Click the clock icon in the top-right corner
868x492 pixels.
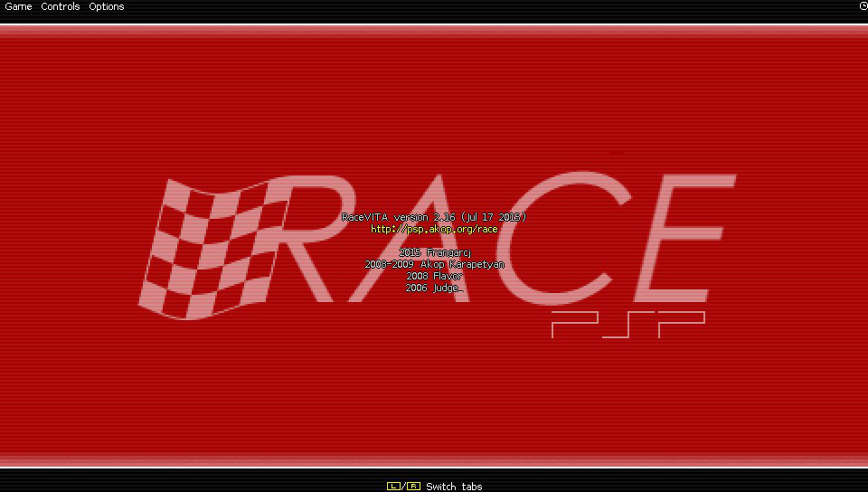pyautogui.click(x=863, y=5)
